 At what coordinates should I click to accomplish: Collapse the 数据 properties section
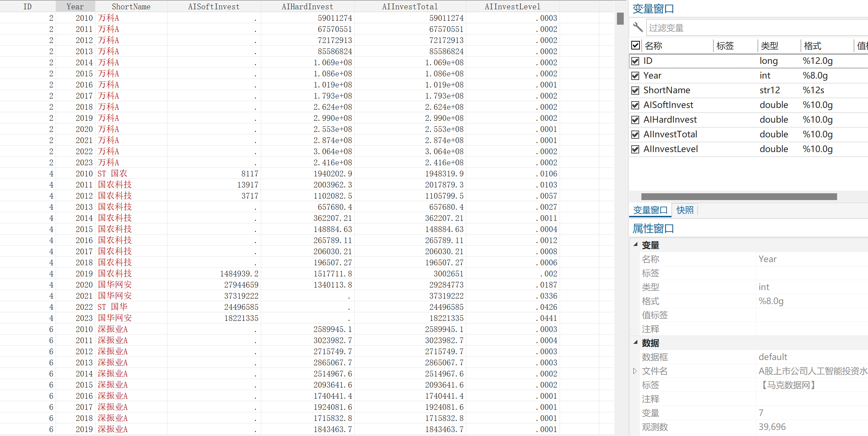(x=635, y=342)
